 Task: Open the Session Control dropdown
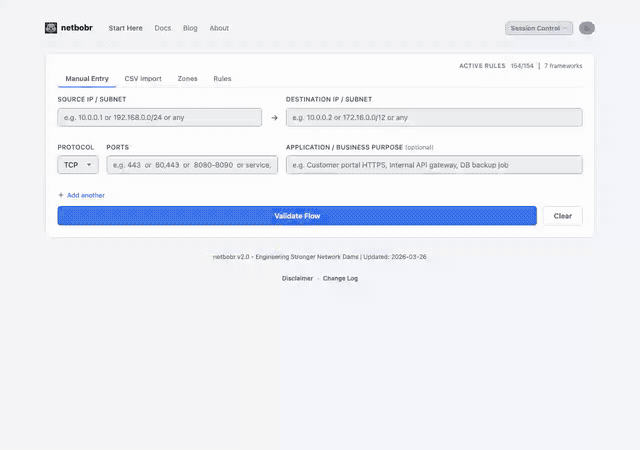pyautogui.click(x=539, y=28)
